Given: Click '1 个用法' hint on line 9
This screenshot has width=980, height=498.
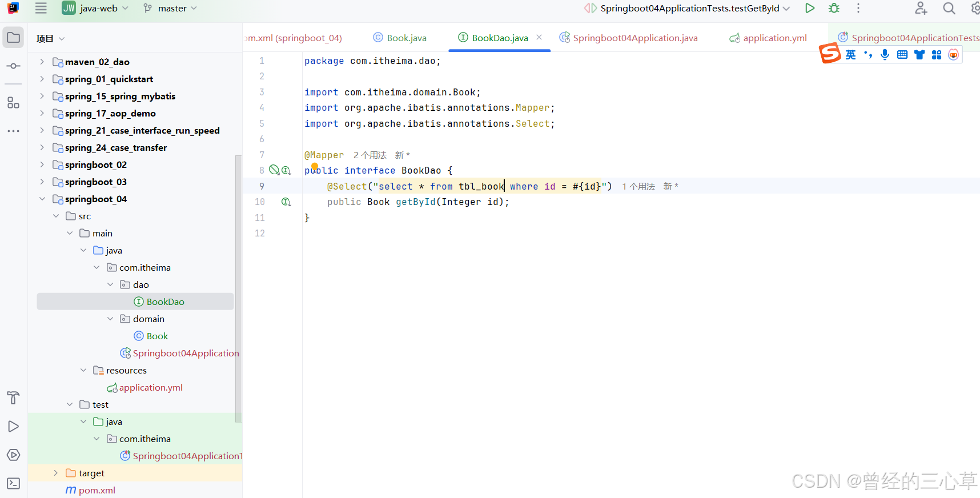Looking at the screenshot, I should pos(638,186).
